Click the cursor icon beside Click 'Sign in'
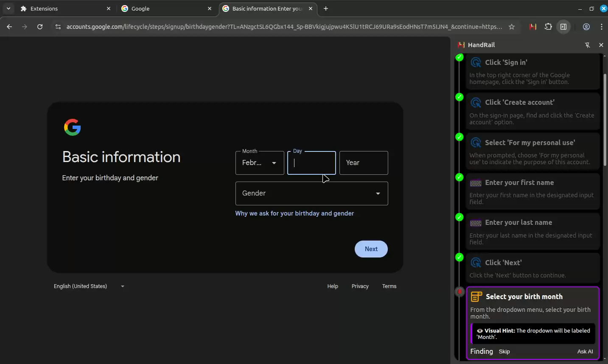 click(x=476, y=62)
